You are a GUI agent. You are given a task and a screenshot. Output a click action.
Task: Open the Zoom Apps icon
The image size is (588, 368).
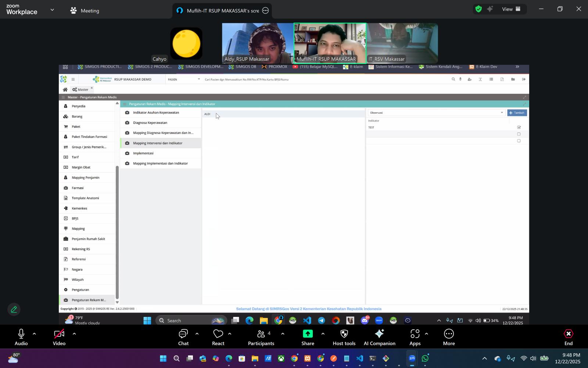click(415, 334)
